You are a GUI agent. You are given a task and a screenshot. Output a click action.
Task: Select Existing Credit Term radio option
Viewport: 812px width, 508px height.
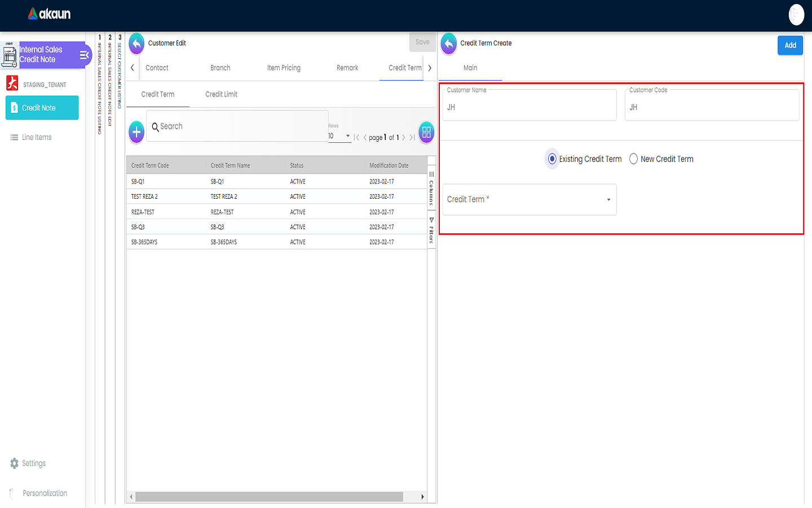pyautogui.click(x=552, y=159)
